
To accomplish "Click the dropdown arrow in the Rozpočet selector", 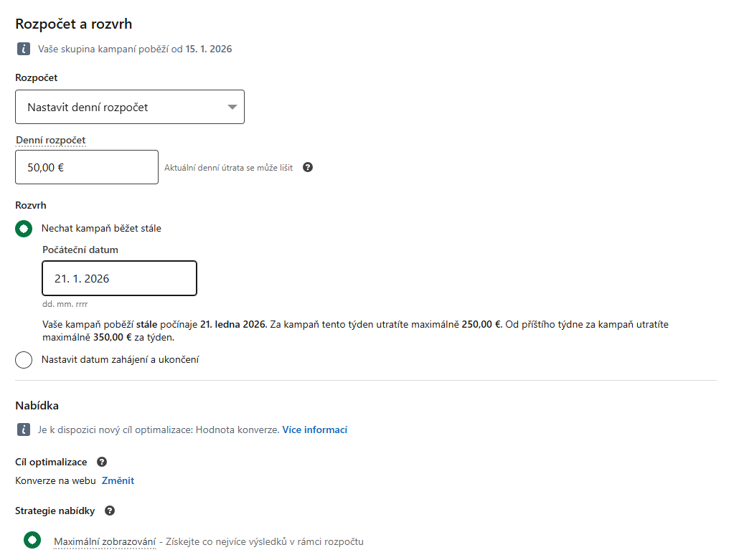I will [x=232, y=107].
